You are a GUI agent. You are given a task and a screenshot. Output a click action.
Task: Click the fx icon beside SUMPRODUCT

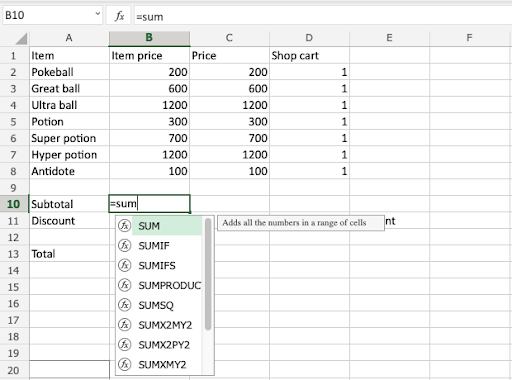pyautogui.click(x=125, y=285)
